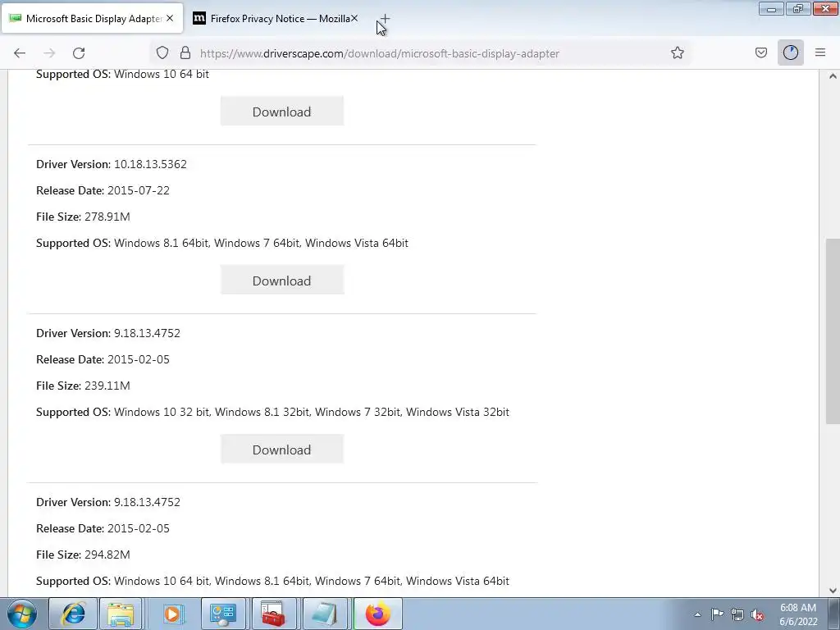Open Windows Media Player from taskbar
840x630 pixels.
click(172, 614)
